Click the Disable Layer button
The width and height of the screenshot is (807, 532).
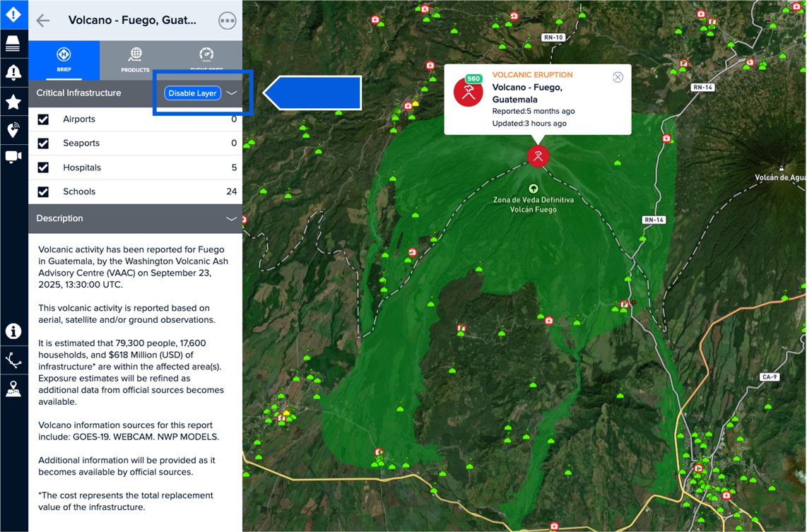click(x=192, y=93)
